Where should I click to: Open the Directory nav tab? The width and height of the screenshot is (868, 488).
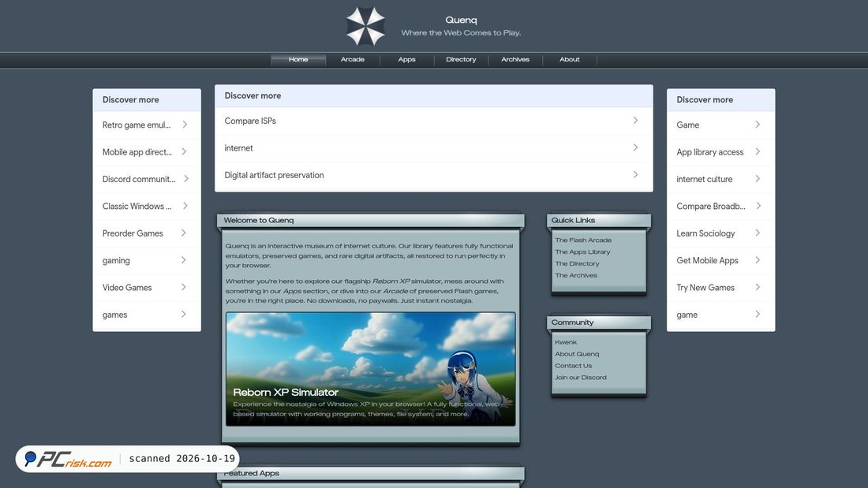461,60
